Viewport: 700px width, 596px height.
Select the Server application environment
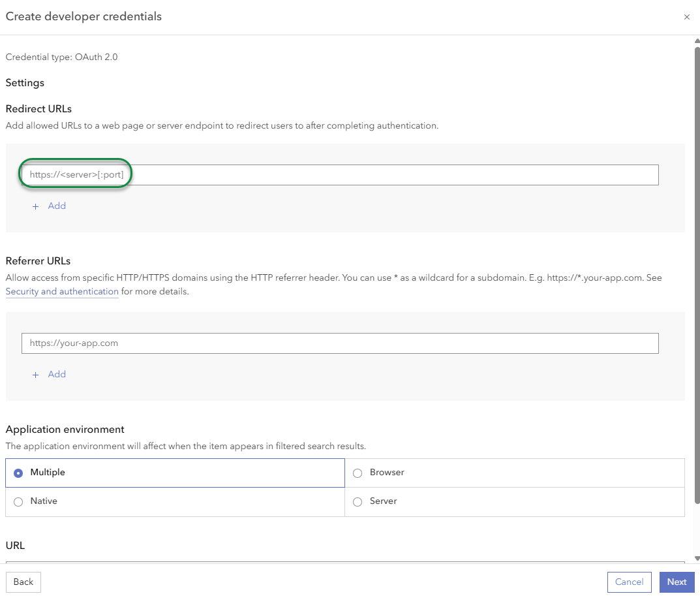click(357, 501)
